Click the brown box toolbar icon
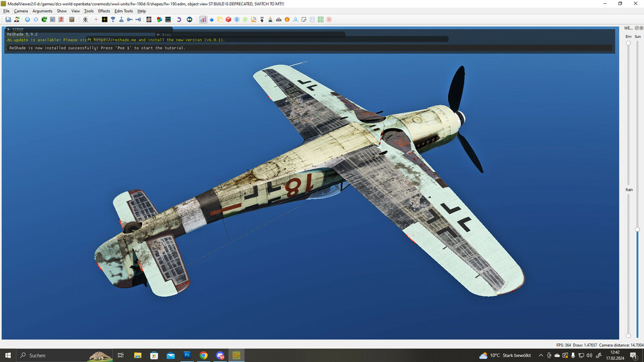The height and width of the screenshot is (362, 644). click(72, 19)
